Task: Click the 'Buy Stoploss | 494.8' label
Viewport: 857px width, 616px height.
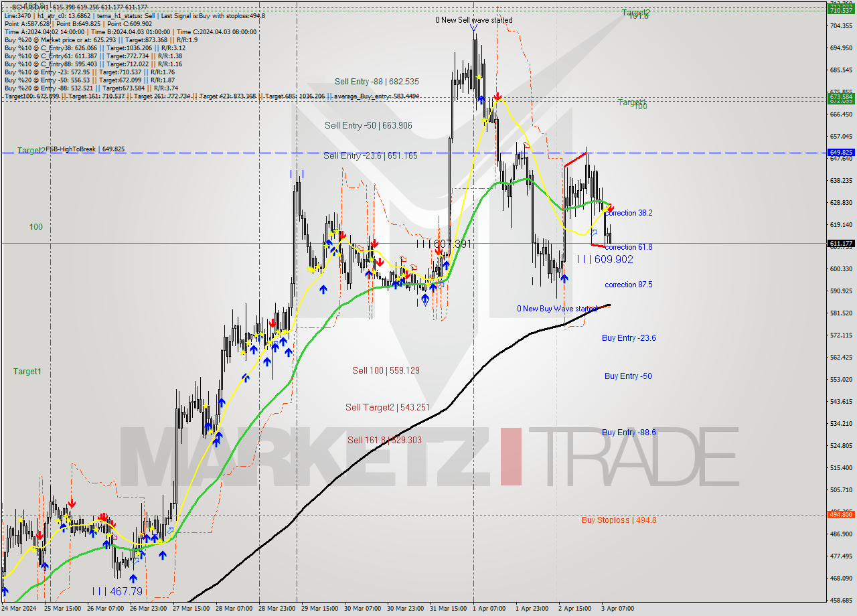Action: tap(619, 520)
